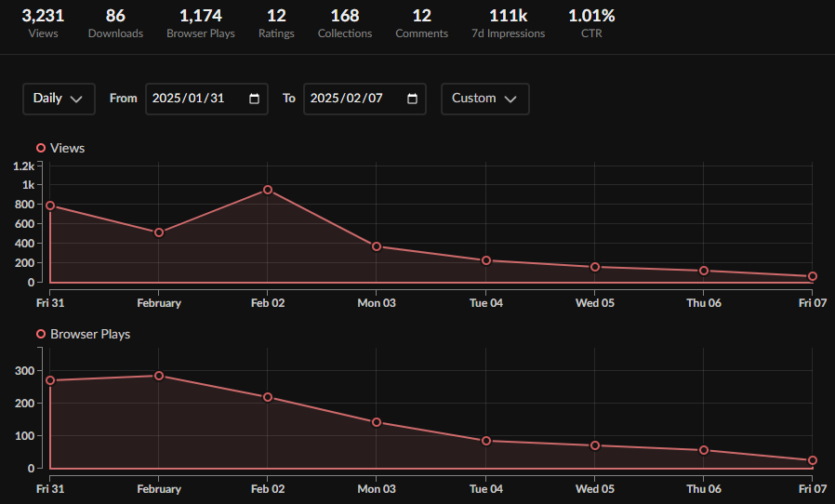Select the 111k 7d Impressions stat

click(x=508, y=23)
